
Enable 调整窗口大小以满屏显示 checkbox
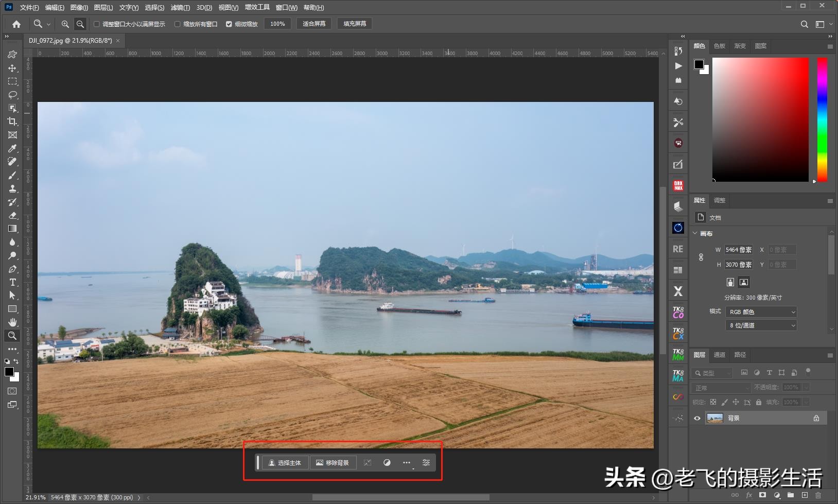[97, 24]
